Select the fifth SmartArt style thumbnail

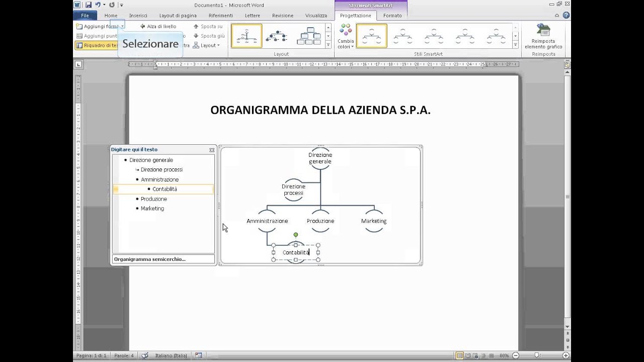[x=496, y=36]
